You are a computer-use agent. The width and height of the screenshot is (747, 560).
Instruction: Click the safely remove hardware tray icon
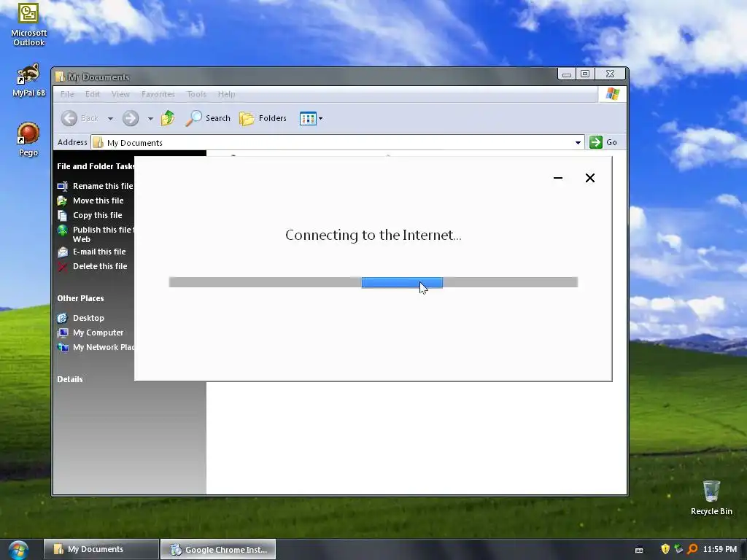678,549
